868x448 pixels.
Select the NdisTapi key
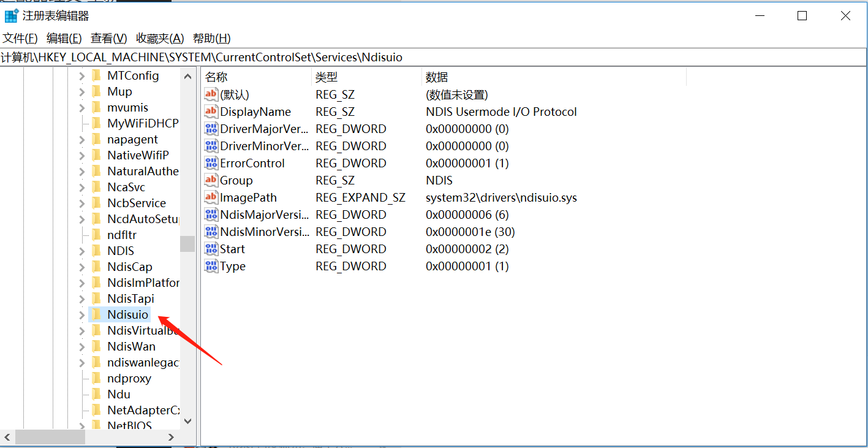[x=130, y=298]
